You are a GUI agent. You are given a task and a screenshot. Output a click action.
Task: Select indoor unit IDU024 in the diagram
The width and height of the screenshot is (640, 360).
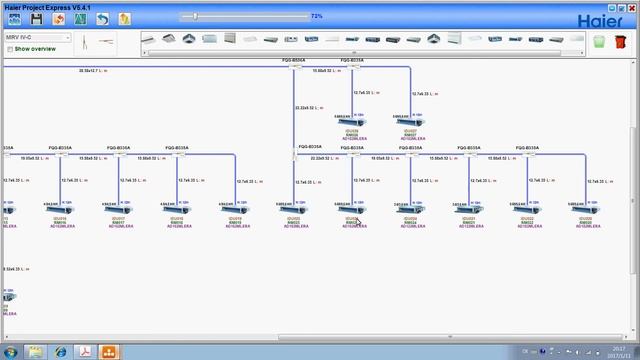[x=410, y=210]
